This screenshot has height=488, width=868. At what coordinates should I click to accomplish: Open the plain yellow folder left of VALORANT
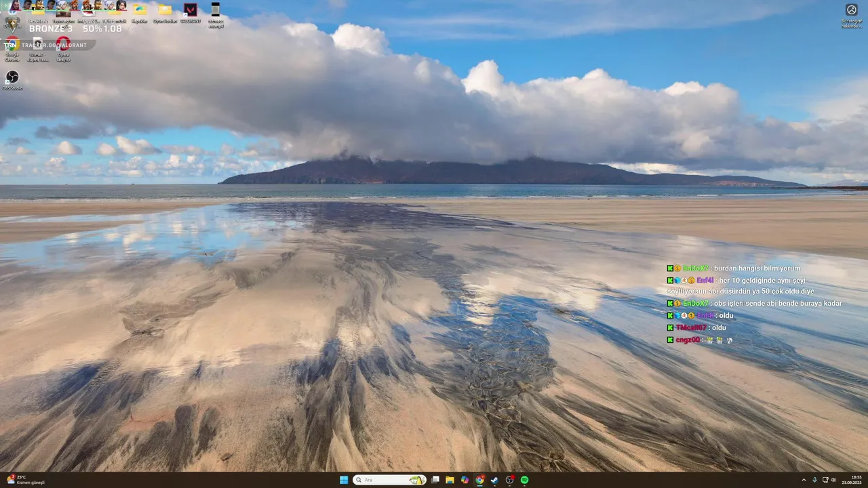165,13
